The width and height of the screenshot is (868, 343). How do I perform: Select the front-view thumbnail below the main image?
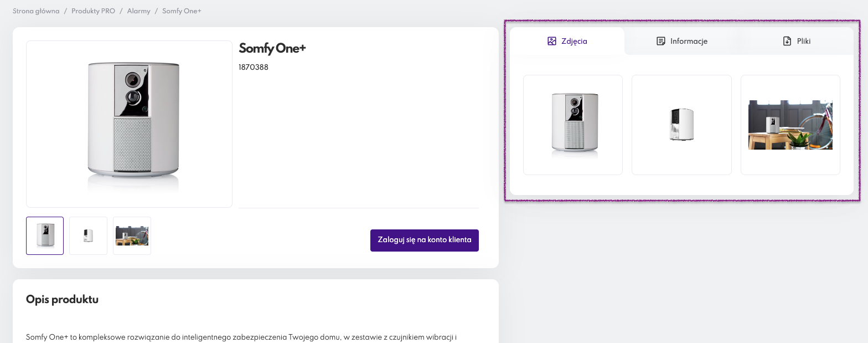(45, 236)
